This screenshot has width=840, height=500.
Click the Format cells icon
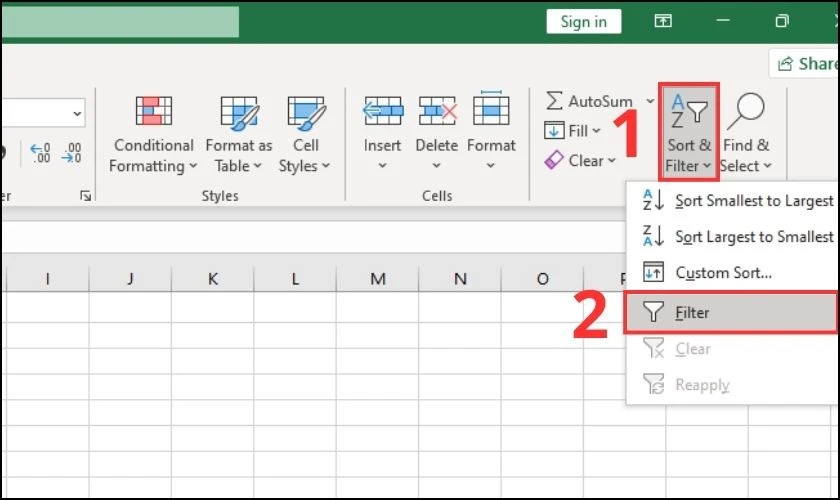[x=491, y=109]
